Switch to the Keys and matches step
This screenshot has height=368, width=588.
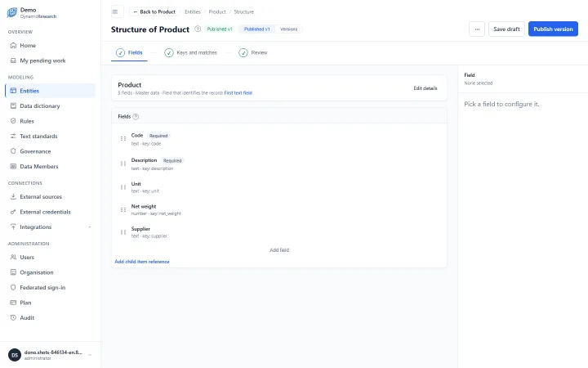click(x=190, y=52)
